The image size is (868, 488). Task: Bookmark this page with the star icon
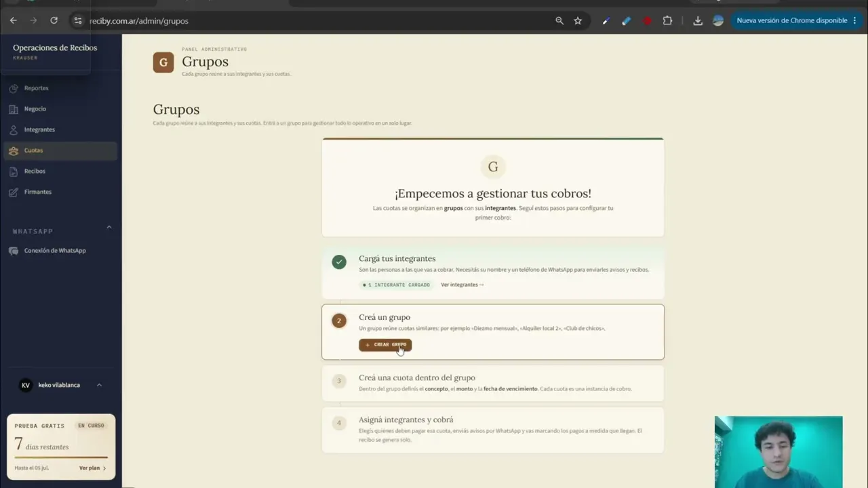pyautogui.click(x=578, y=20)
